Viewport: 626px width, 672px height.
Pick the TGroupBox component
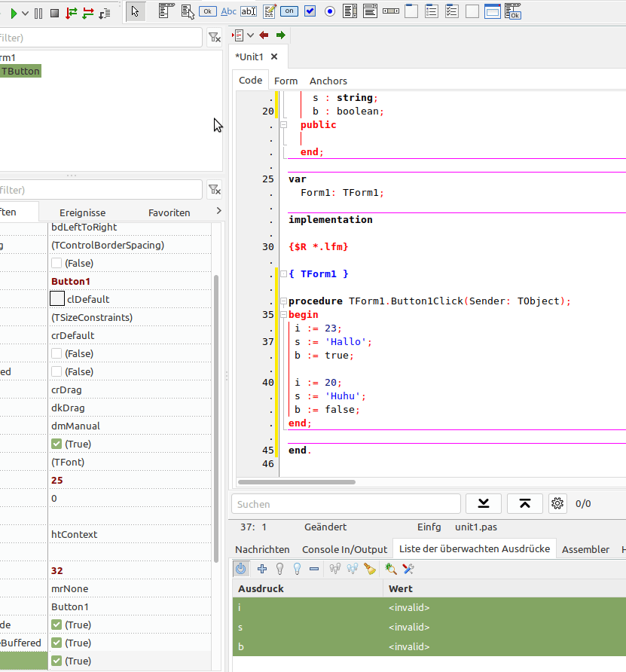pos(411,11)
